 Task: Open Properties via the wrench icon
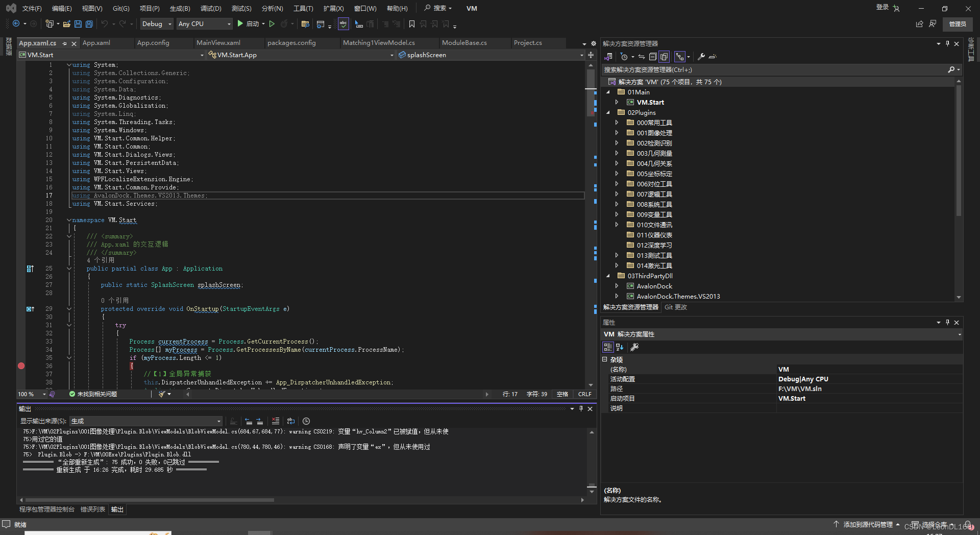pyautogui.click(x=701, y=56)
